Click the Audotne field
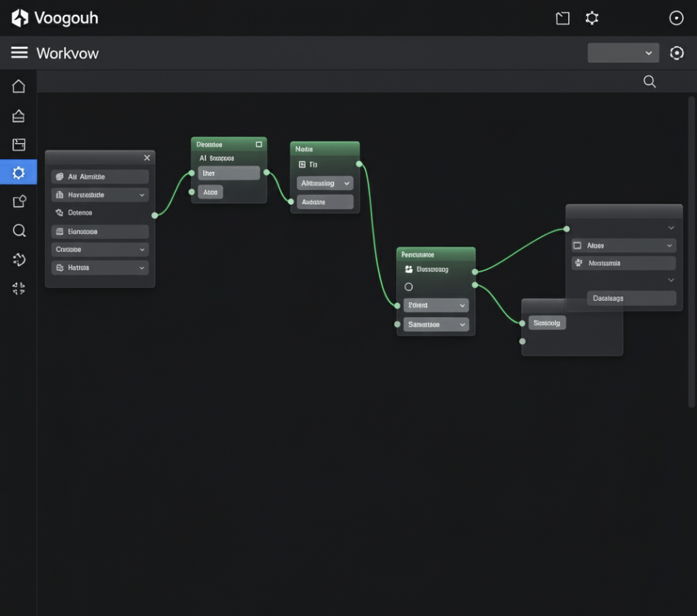Screen dimensions: 697x616 (x=325, y=202)
